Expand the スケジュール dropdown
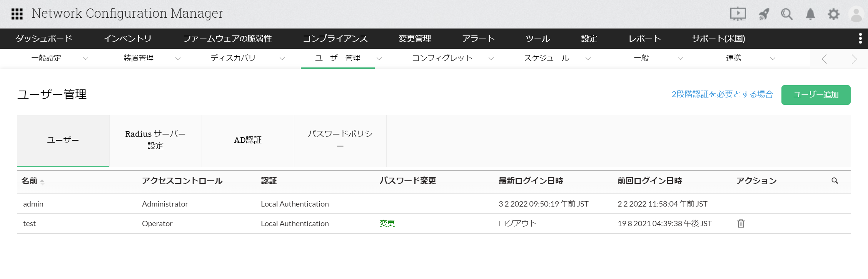Image resolution: width=868 pixels, height=279 pixels. click(588, 59)
